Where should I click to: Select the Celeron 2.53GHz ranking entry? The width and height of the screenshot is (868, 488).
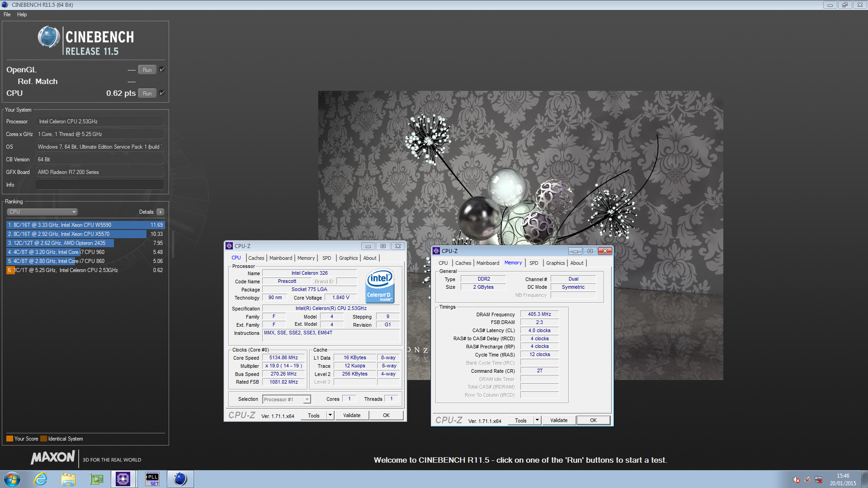pos(85,270)
